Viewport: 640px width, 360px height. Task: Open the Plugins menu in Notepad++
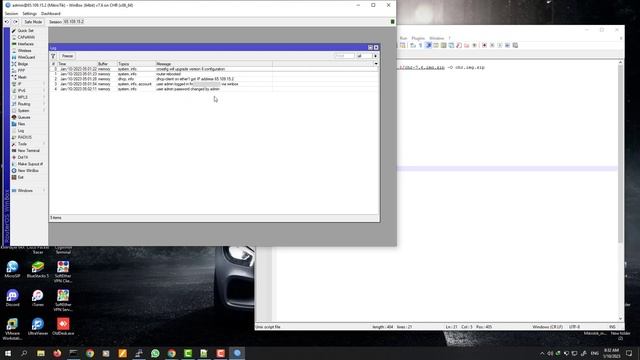coord(418,38)
